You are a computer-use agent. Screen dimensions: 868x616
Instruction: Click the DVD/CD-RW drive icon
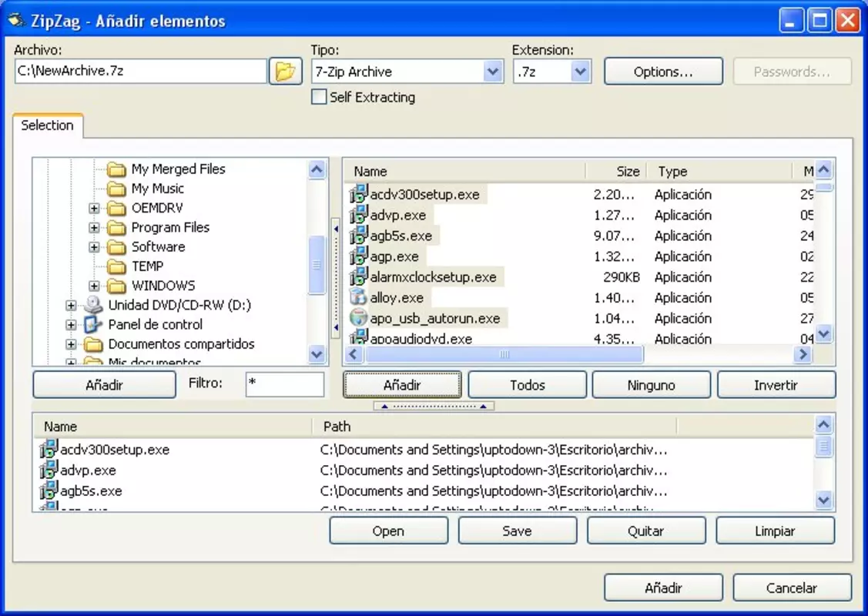pos(93,304)
